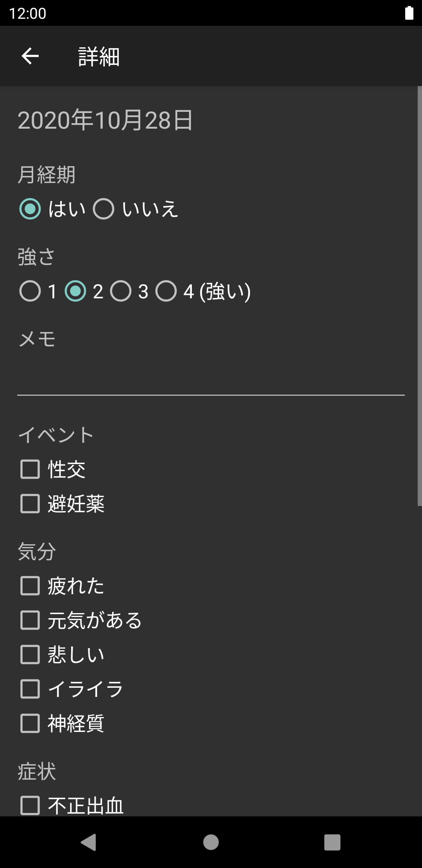Image resolution: width=422 pixels, height=868 pixels.
Task: Enable the 元気がある checkbox
Action: click(x=30, y=620)
